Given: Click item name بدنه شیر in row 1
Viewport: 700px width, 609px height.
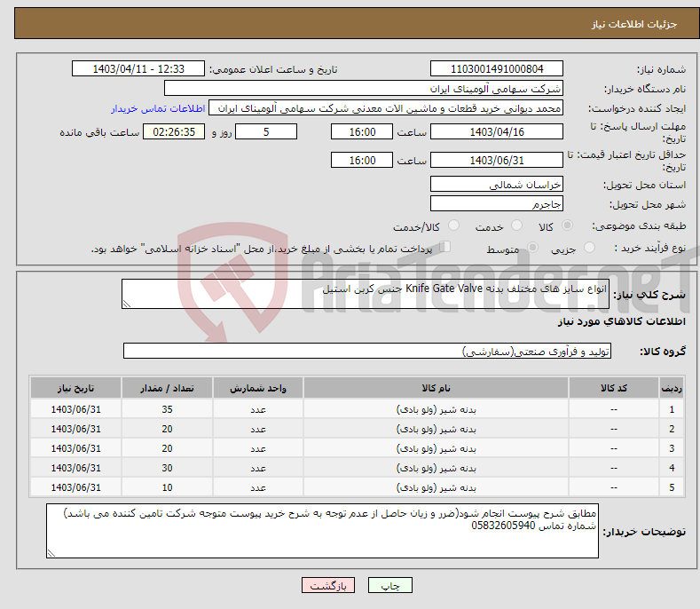Looking at the screenshot, I should click(x=437, y=409).
